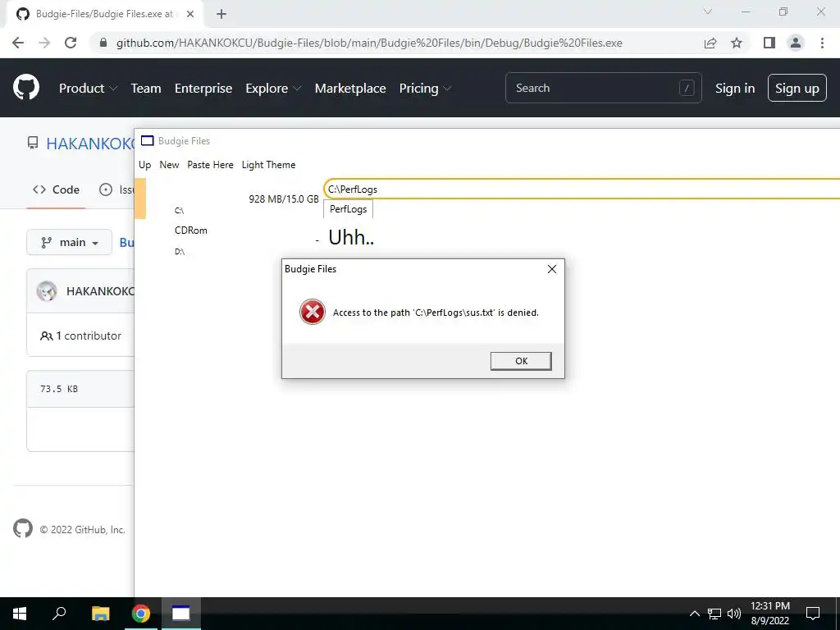Open volume control in tray
Screen dimensions: 840x630
[x=734, y=614]
